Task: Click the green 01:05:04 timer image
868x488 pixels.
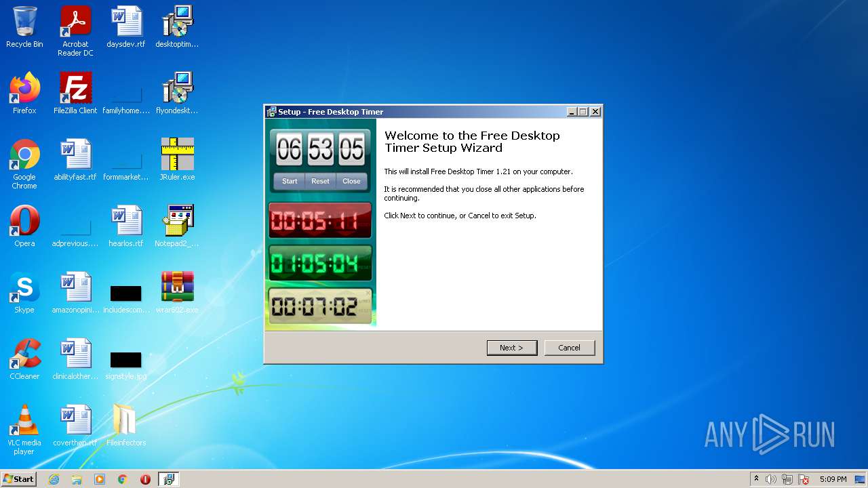Action: [320, 263]
